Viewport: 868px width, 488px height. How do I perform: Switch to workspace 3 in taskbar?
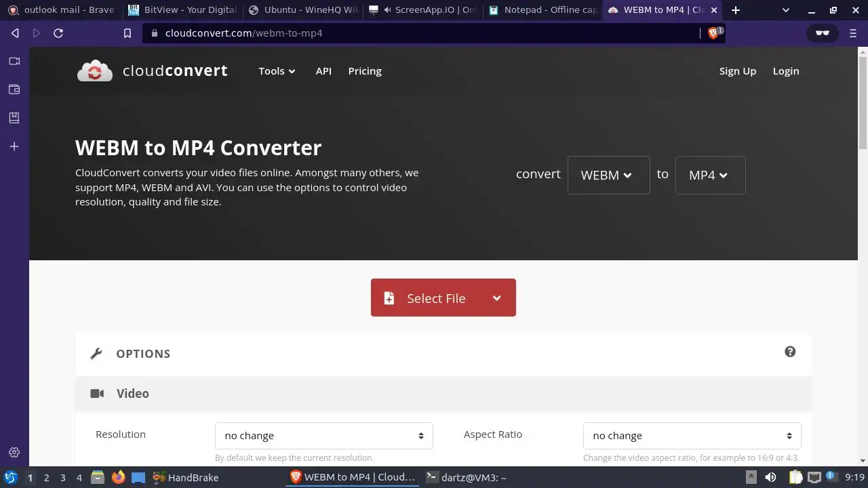pyautogui.click(x=62, y=477)
